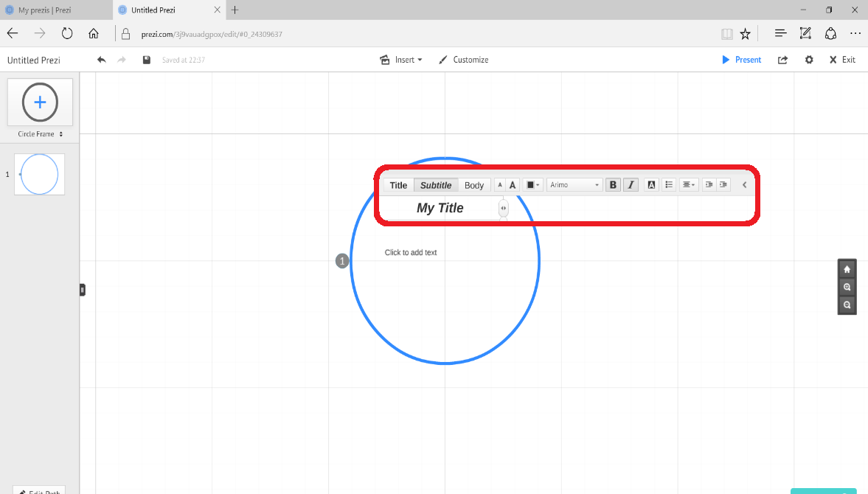The height and width of the screenshot is (494, 868).
Task: Undo the last change
Action: 101,60
